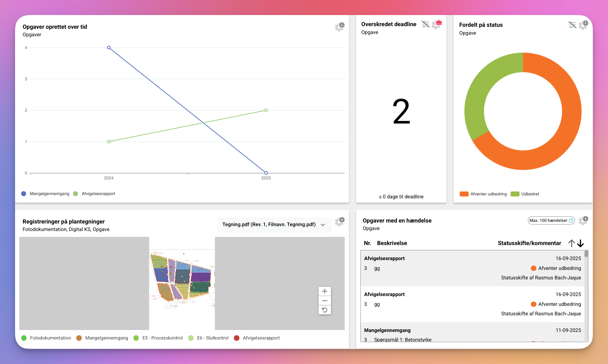Open settings gear on Registreringer på plantegninger
Screen dimensions: 608x364
[x=339, y=222]
